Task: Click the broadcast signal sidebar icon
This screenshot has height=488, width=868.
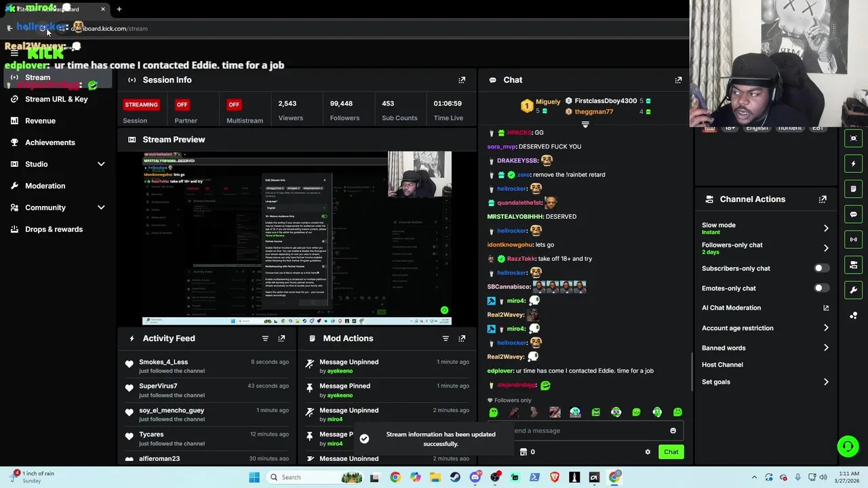Action: point(854,239)
